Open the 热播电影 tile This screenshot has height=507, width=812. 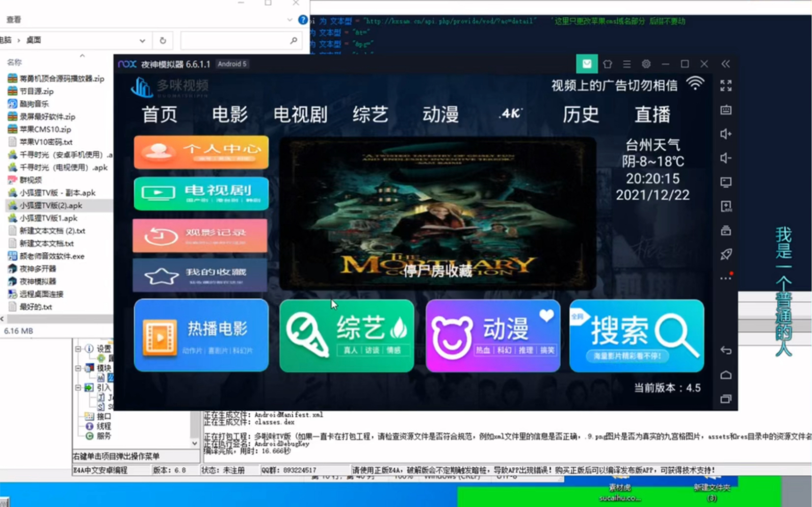201,335
